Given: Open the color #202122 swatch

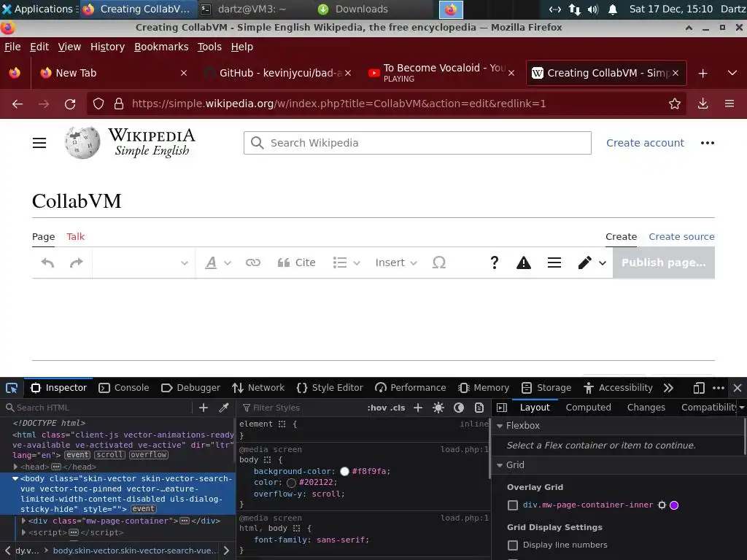Looking at the screenshot, I should (x=292, y=483).
